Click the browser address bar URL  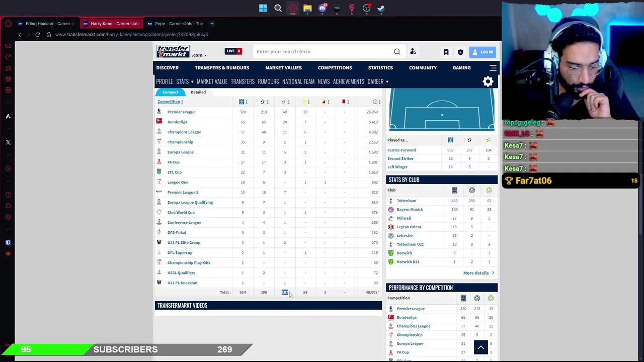[132, 35]
